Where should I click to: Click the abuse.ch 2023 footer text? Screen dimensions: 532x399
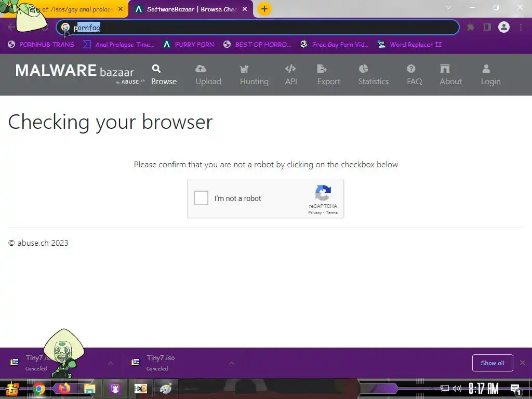(x=38, y=243)
